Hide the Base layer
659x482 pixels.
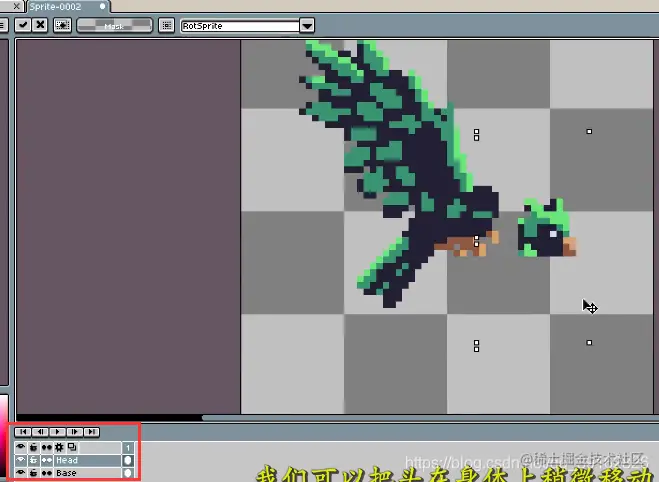coord(20,473)
